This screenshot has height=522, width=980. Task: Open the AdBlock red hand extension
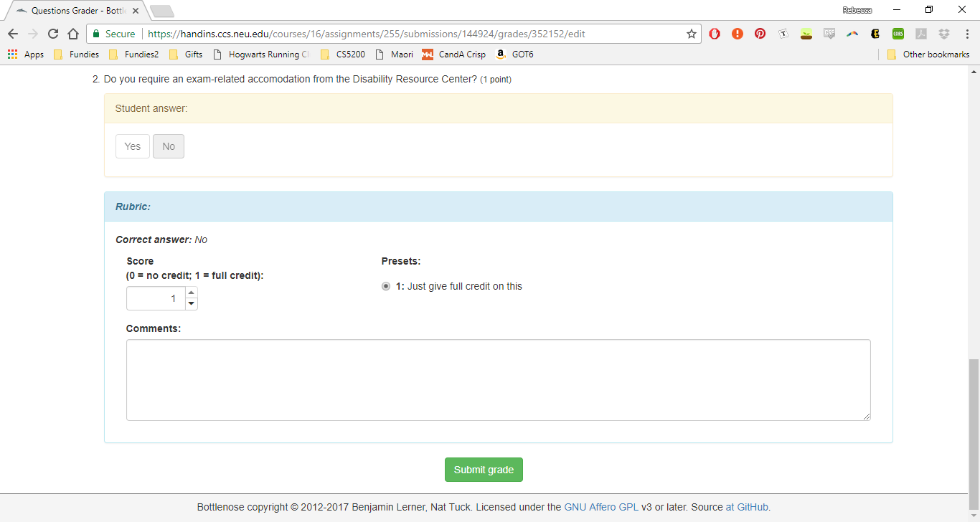pyautogui.click(x=715, y=34)
